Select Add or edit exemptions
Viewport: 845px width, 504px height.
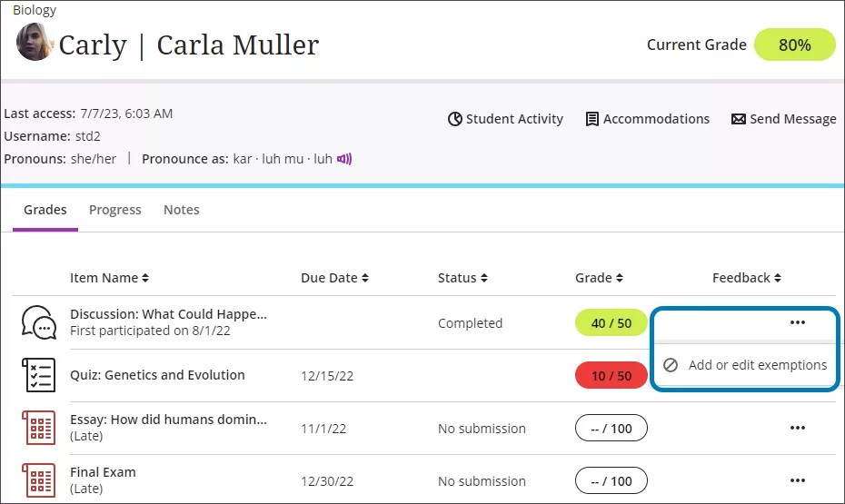coord(757,365)
